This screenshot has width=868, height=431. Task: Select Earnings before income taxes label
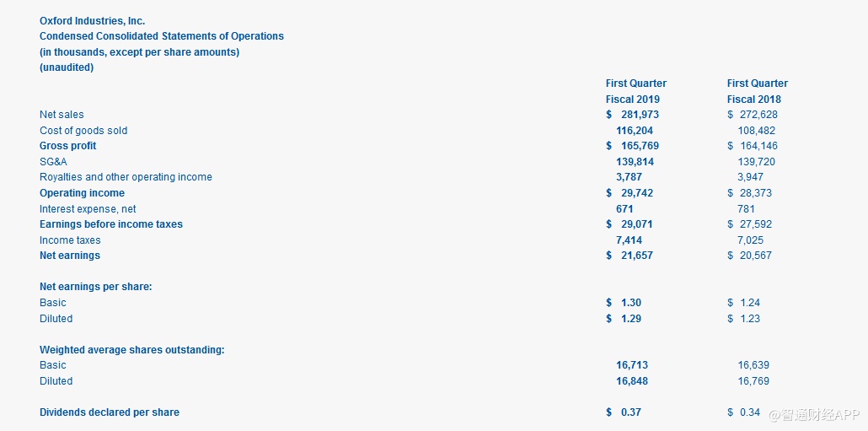pyautogui.click(x=111, y=224)
